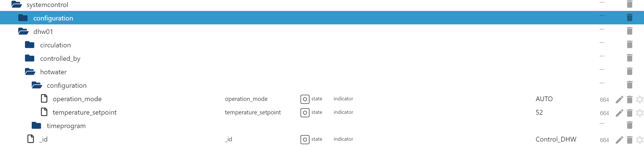Click trash icon for circulation folder
This screenshot has height=148, width=644.
[x=630, y=44]
